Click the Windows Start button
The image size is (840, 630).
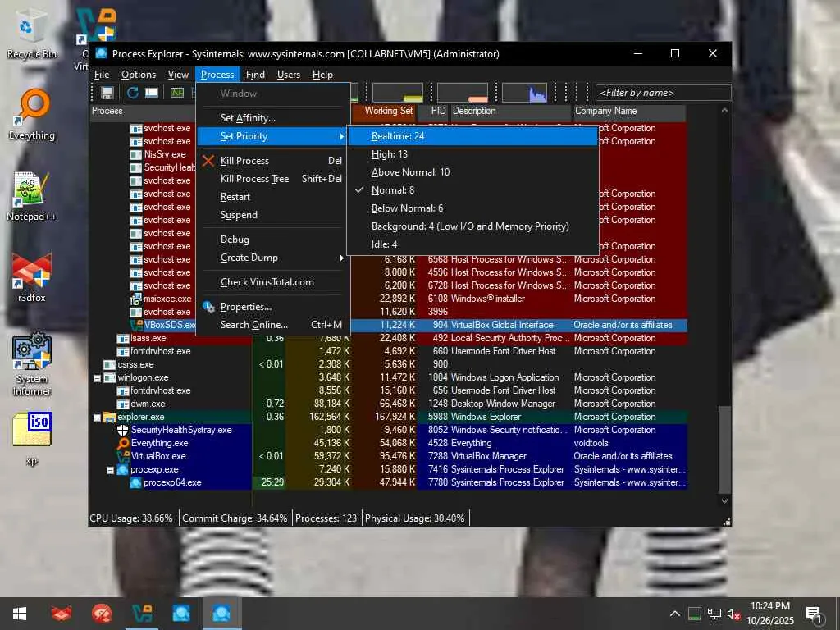point(20,614)
